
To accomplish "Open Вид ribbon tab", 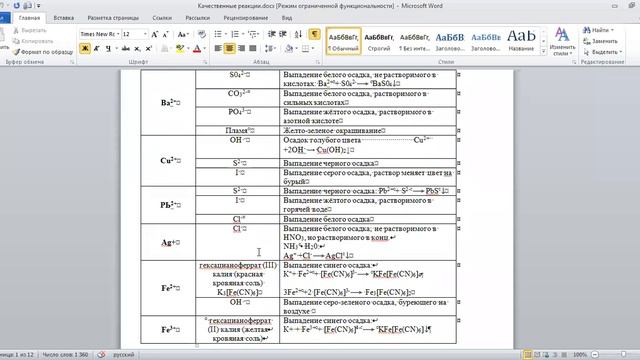I will point(287,18).
